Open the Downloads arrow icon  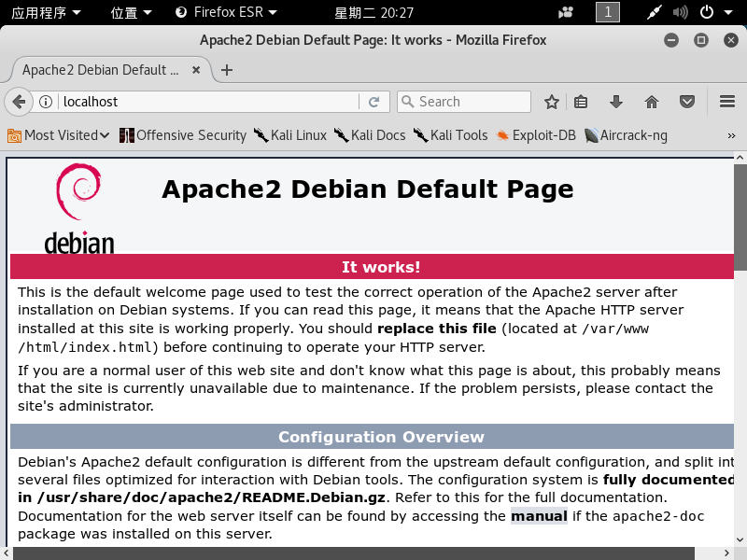616,102
